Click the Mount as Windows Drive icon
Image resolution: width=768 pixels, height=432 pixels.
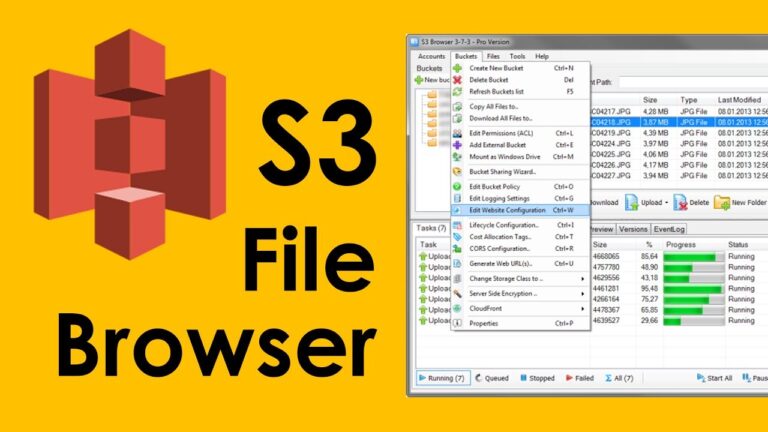(457, 157)
